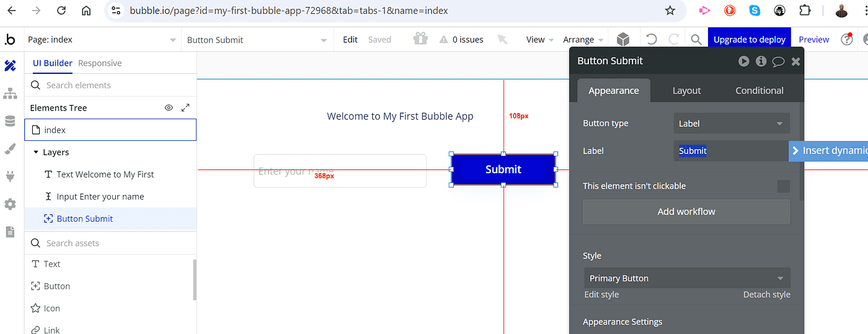868x334 pixels.
Task: Open the comment bubble icon in property editor
Action: (x=778, y=61)
